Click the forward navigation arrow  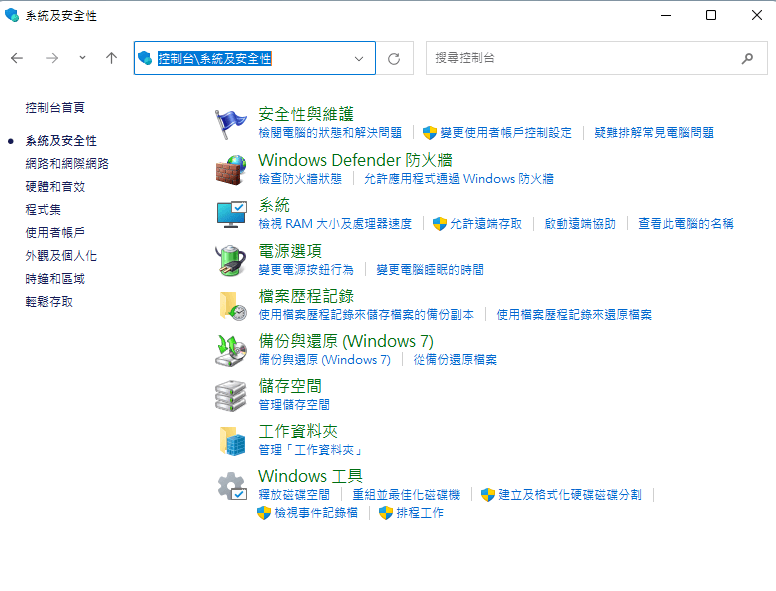[x=52, y=58]
